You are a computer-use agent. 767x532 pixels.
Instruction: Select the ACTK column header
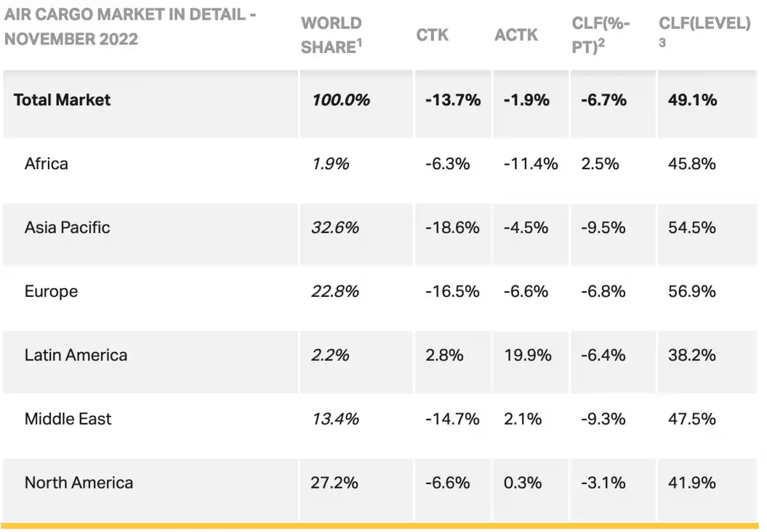click(x=516, y=34)
